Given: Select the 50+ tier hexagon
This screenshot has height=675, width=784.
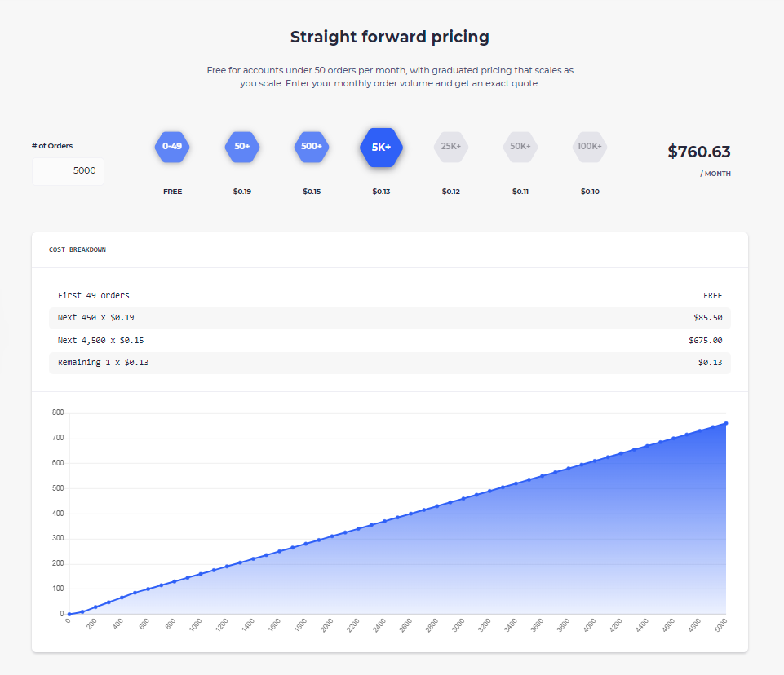Looking at the screenshot, I should click(241, 147).
